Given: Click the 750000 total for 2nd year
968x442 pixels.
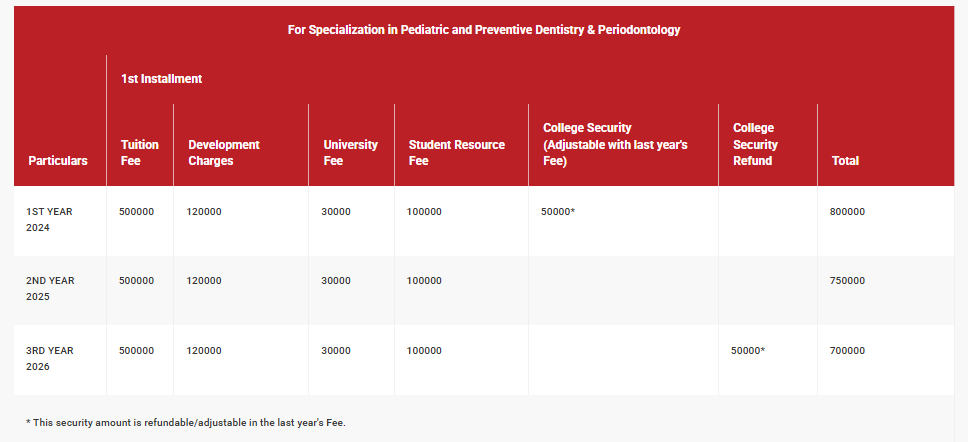Looking at the screenshot, I should click(x=847, y=281).
